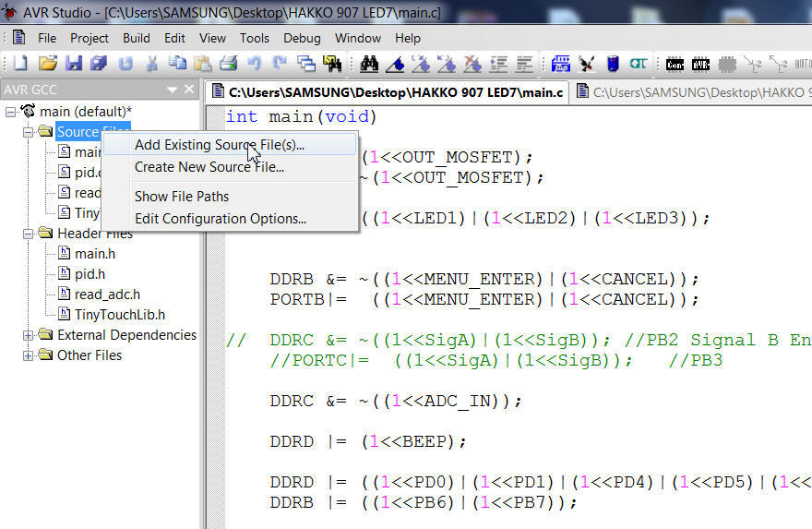The width and height of the screenshot is (812, 529).
Task: Open the AVR GCC panel dropdown arrow
Action: tap(172, 90)
